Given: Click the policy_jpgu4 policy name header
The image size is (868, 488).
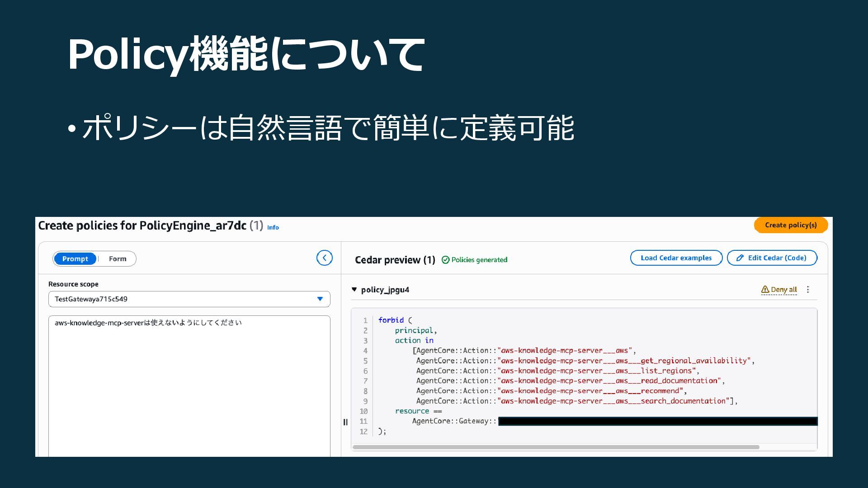Looking at the screenshot, I should click(x=385, y=290).
